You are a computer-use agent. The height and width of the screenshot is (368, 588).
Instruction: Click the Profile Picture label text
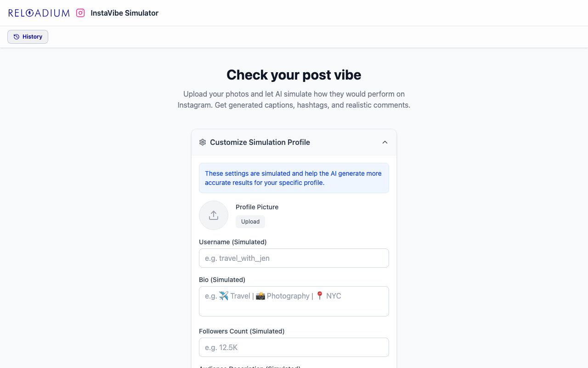click(x=257, y=207)
